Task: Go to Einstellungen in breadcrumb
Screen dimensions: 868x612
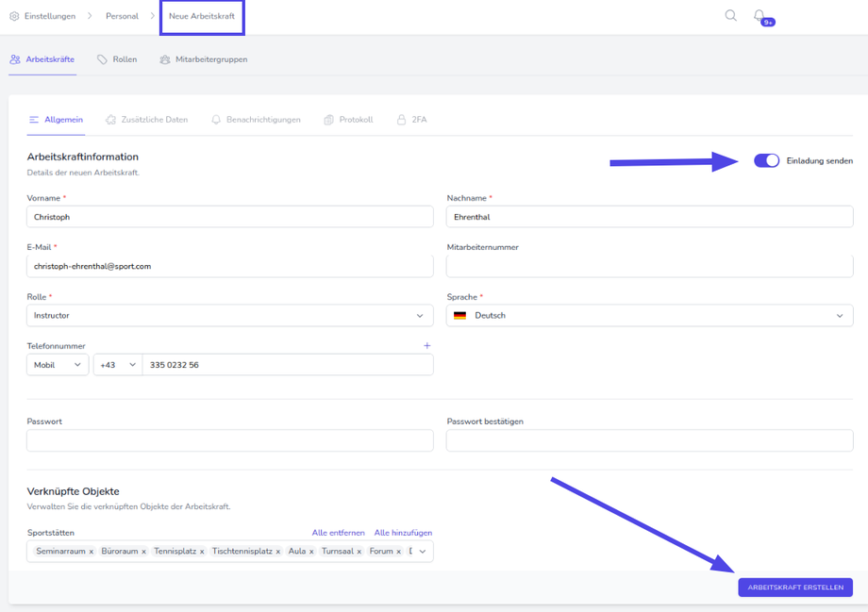Action: coord(50,16)
